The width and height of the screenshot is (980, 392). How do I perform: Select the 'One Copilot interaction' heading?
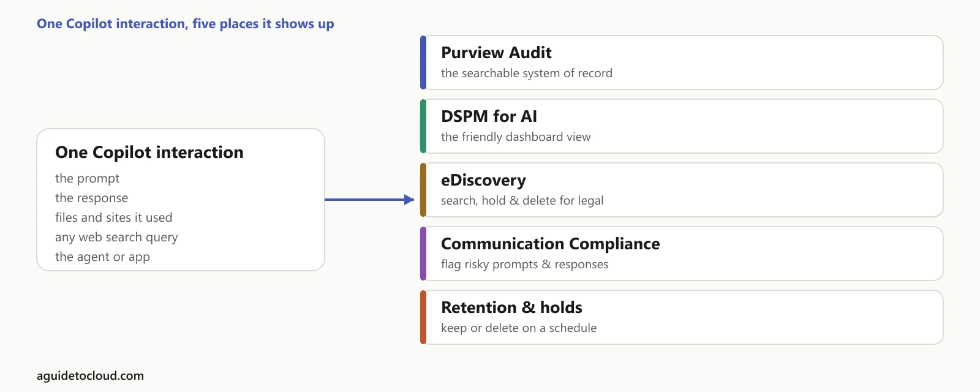tap(149, 153)
